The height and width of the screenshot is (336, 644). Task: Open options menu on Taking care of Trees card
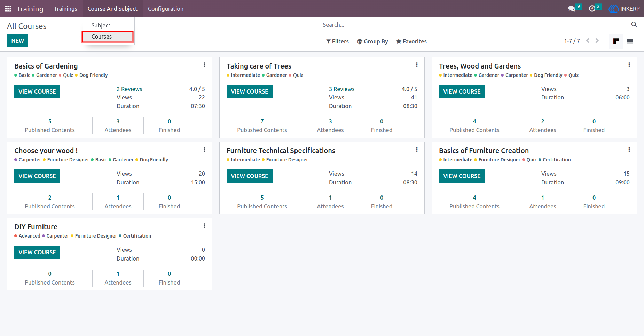pos(417,65)
